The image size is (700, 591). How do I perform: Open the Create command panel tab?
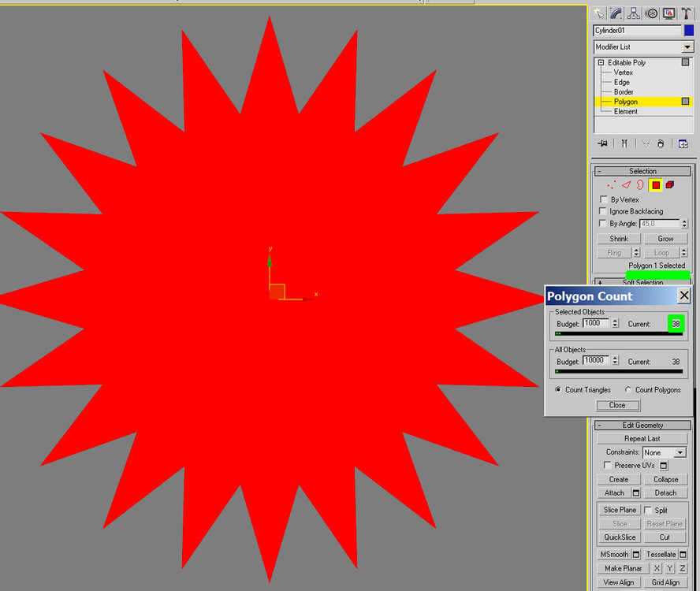(x=598, y=13)
